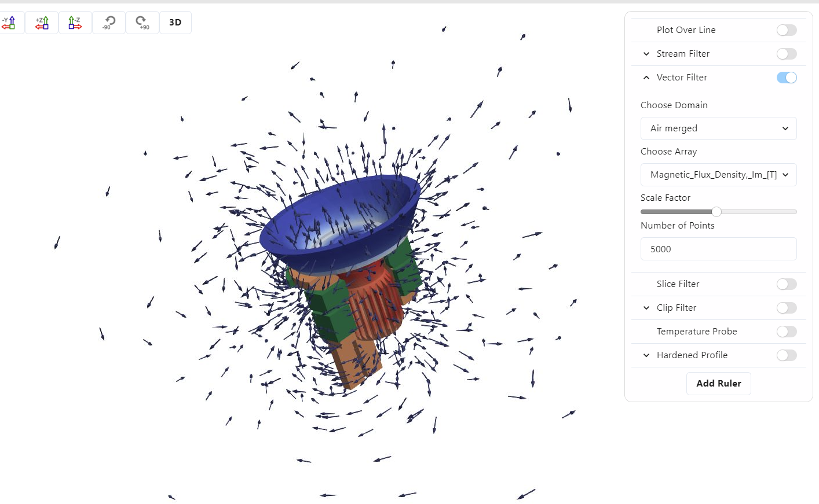Rotate view +90 degrees
Viewport: 819px width, 504px height.
(x=142, y=23)
